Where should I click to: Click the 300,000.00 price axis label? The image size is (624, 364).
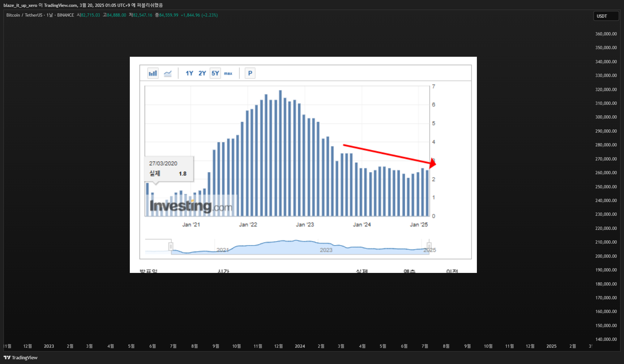[x=606, y=117]
